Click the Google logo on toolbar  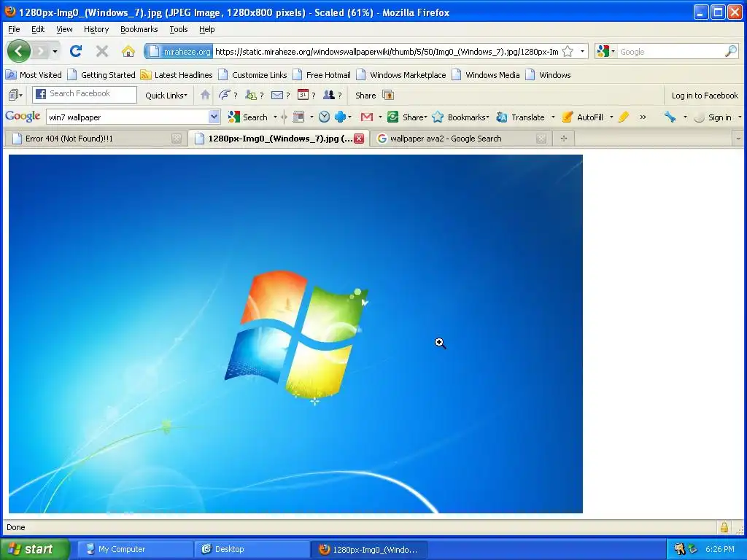(23, 116)
